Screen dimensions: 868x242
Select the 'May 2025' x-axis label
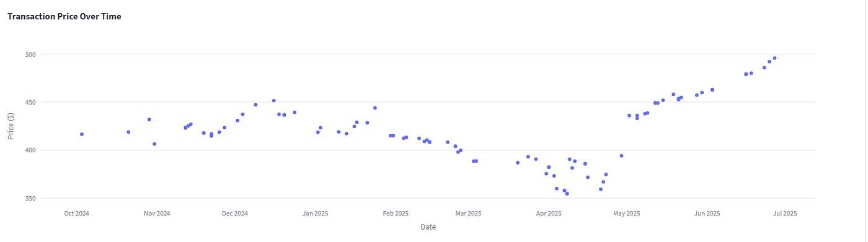627,214
